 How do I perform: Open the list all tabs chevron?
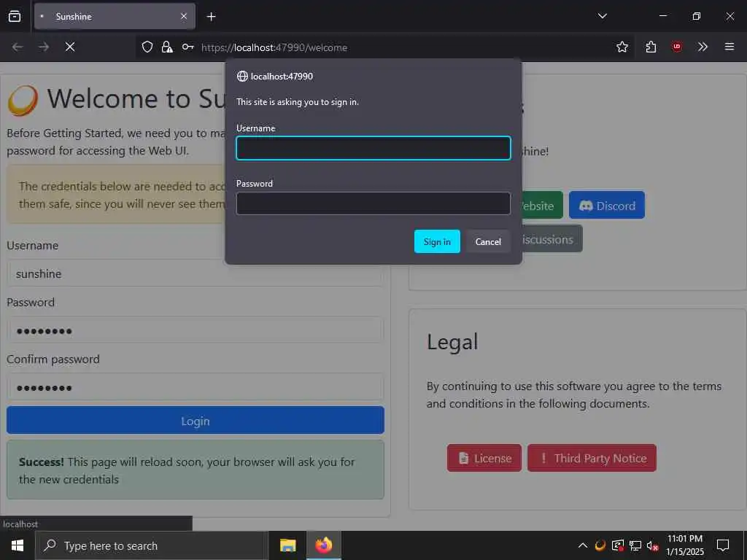point(602,16)
